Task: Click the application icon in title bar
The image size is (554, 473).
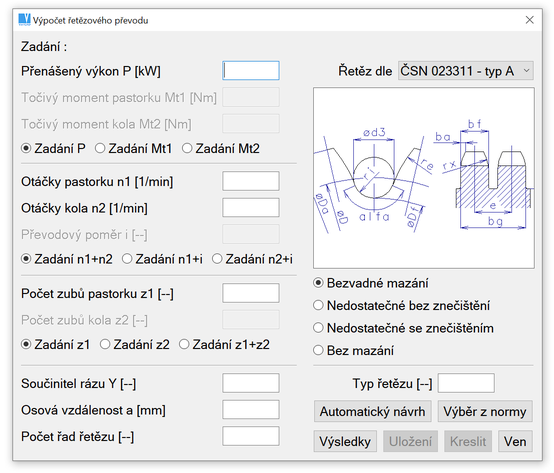Action: coord(24,20)
